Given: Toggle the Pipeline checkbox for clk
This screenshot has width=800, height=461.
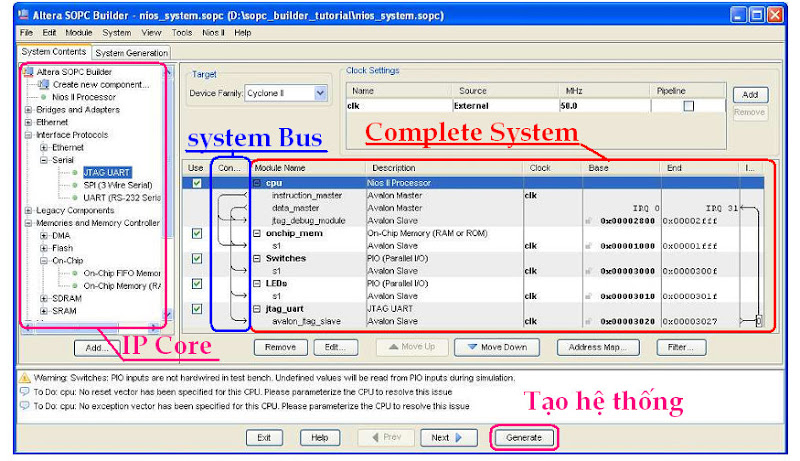Looking at the screenshot, I should [689, 106].
